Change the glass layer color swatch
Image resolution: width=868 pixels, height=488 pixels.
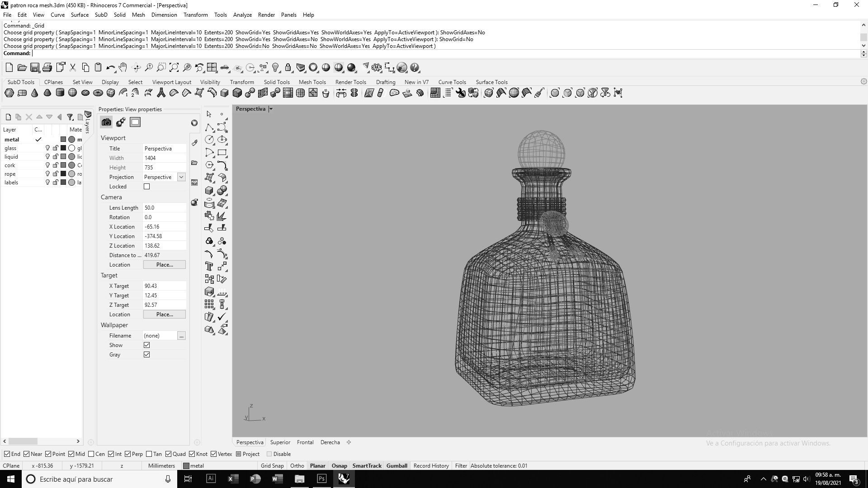click(x=63, y=148)
